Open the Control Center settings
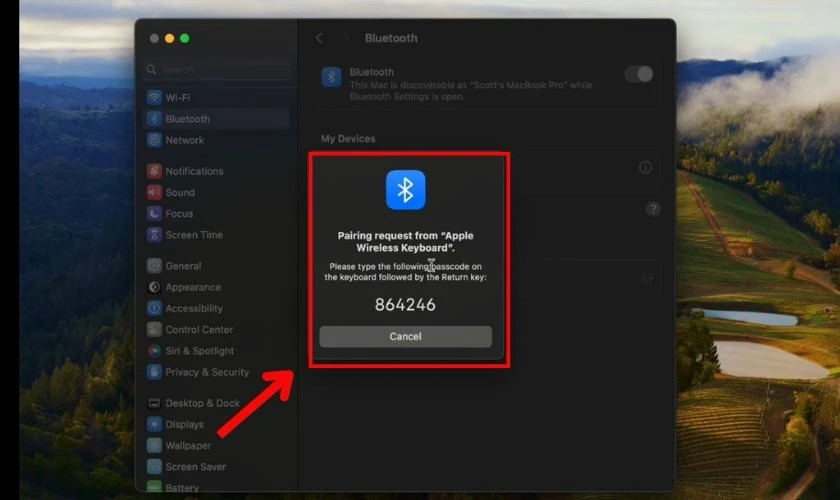The image size is (840, 500). (198, 330)
